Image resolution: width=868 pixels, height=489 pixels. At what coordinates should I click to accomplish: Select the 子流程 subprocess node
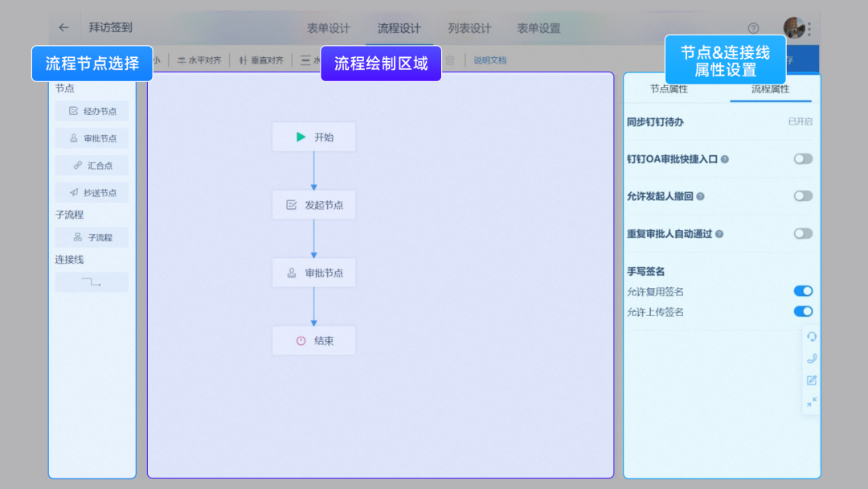[92, 236]
